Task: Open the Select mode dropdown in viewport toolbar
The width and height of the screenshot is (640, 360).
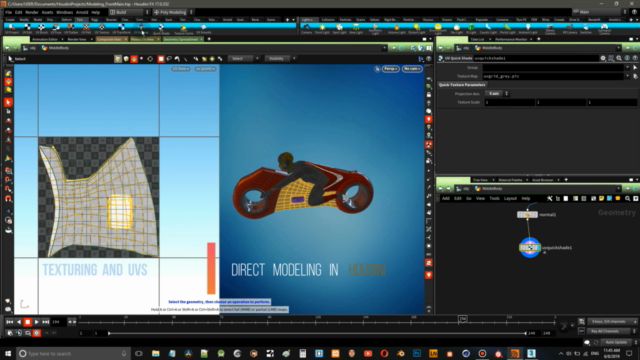Action: (243, 58)
